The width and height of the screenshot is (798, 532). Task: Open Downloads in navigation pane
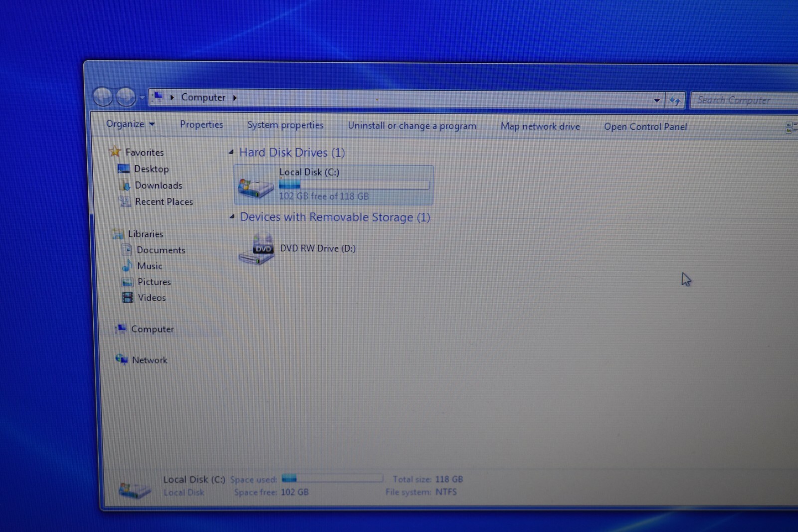[x=159, y=185]
